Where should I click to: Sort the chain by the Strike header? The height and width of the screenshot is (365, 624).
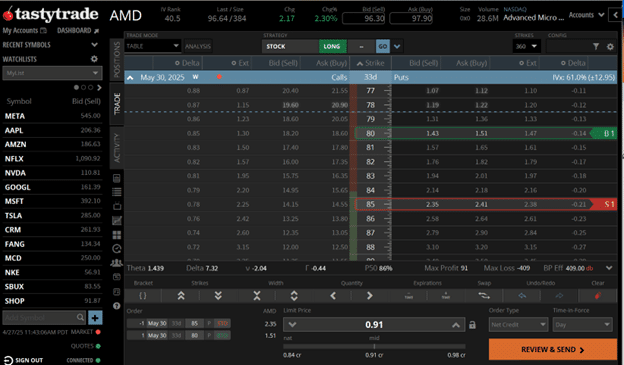tap(370, 63)
